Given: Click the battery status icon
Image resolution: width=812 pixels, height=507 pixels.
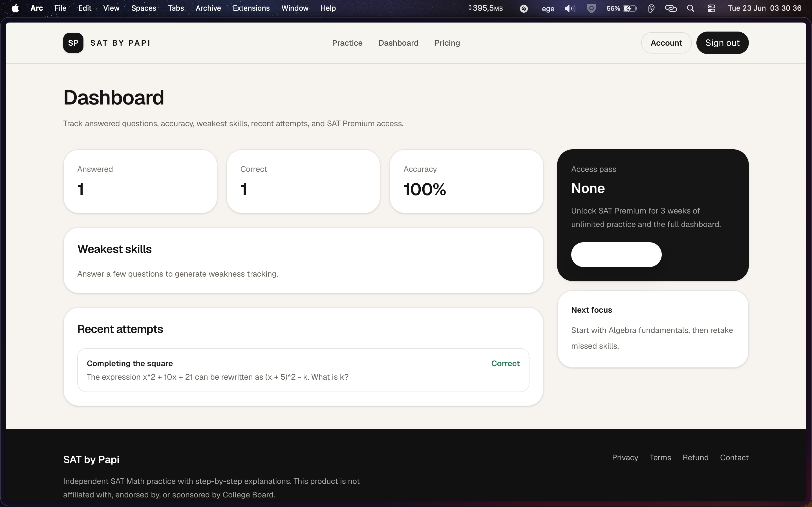Looking at the screenshot, I should point(630,8).
